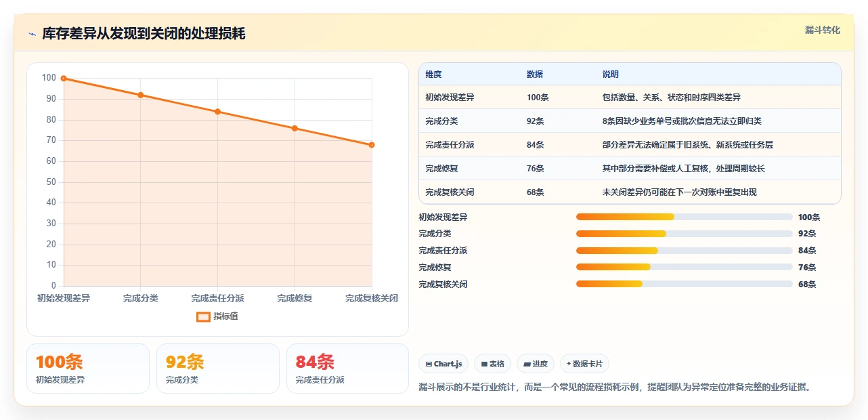Click description 其中部分需要补偿或人工复核,处理周期较长
Image resolution: width=868 pixels, height=420 pixels.
(x=684, y=169)
